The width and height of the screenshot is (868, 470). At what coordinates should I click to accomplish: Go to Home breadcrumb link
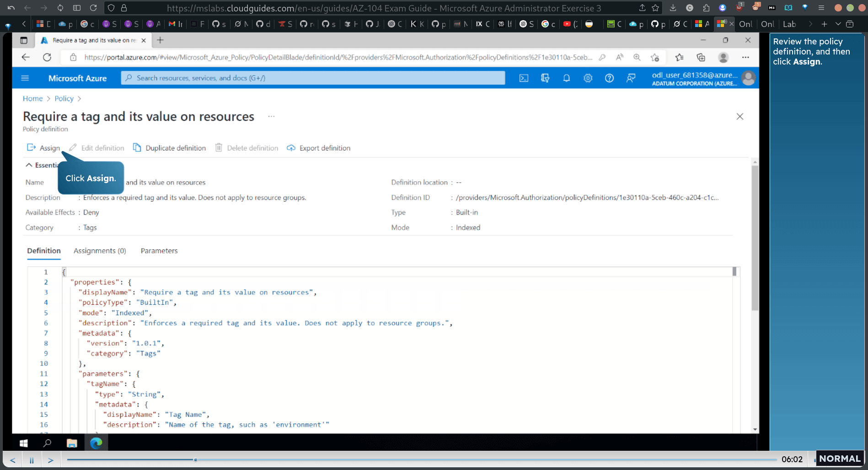click(32, 98)
